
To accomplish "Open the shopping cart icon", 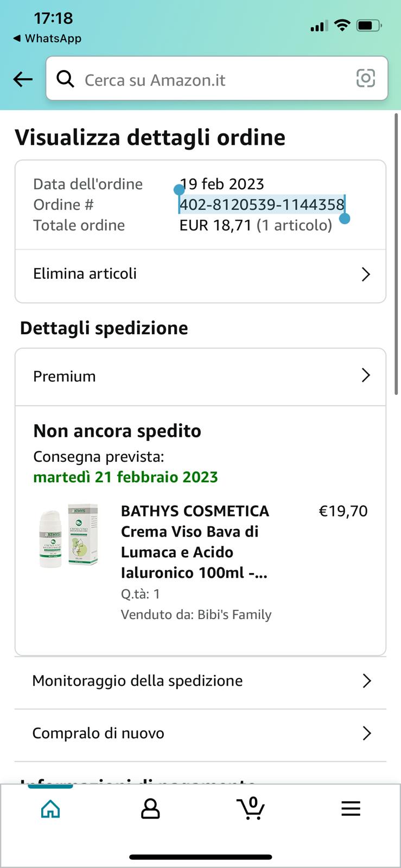I will [251, 808].
